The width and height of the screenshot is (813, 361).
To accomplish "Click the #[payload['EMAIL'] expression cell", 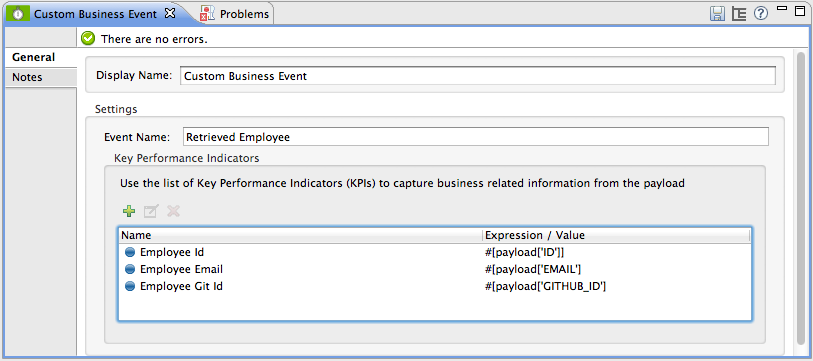I will click(532, 269).
